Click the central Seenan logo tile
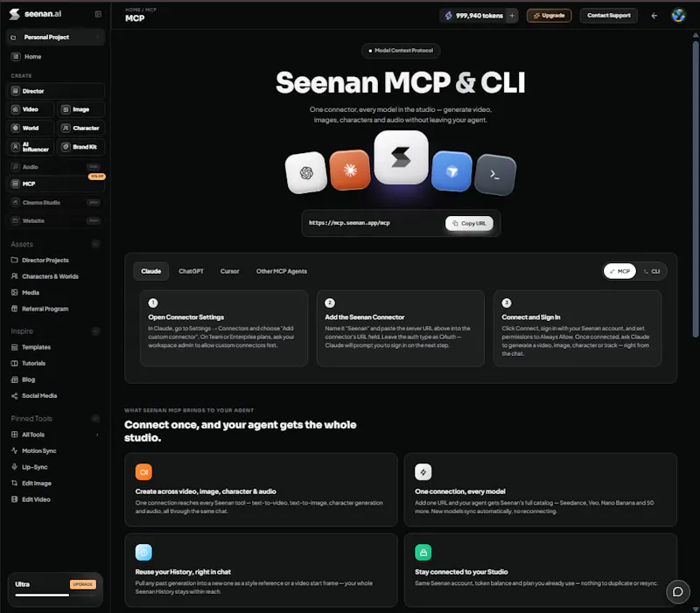Viewport: 700px width, 613px height. [x=401, y=157]
